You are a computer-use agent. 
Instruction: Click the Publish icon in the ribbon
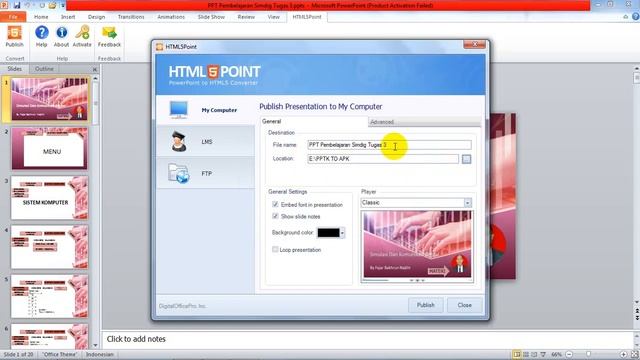[14, 36]
